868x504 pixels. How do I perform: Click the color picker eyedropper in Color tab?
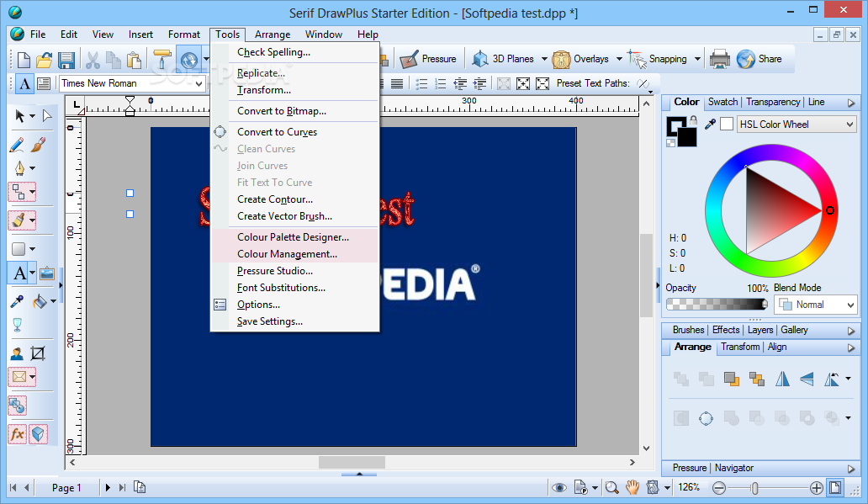click(x=710, y=124)
